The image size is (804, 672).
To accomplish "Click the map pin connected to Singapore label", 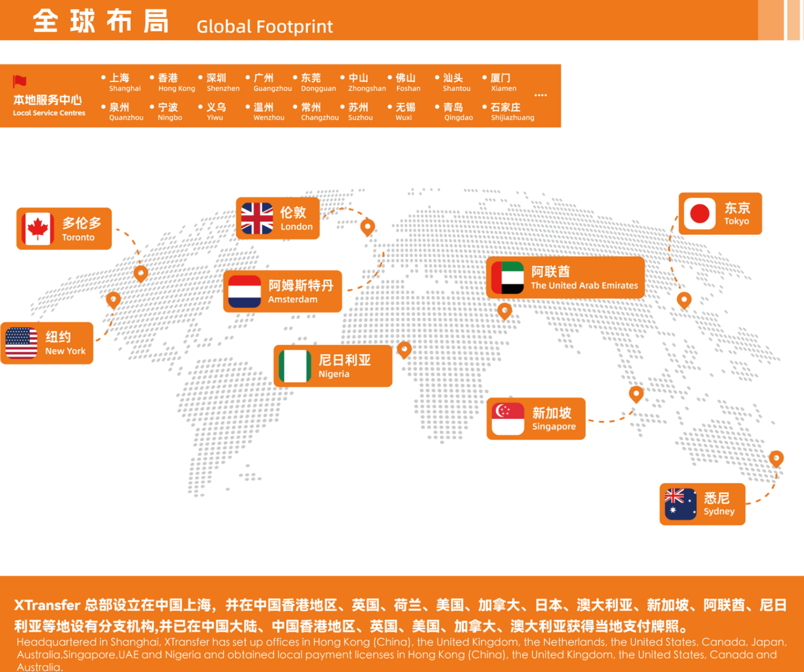I will pos(636,394).
